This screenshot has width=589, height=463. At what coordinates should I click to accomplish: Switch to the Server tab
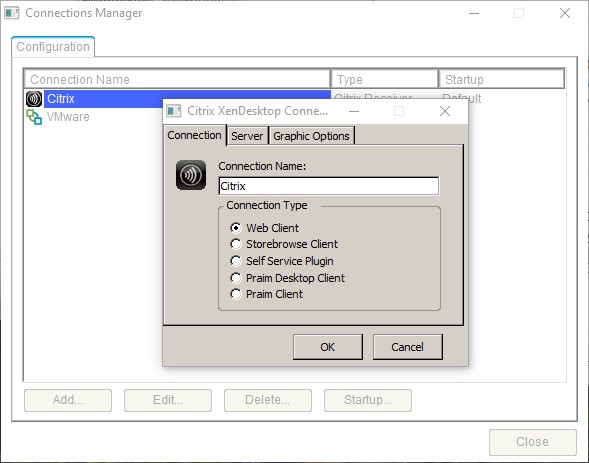[x=247, y=136]
